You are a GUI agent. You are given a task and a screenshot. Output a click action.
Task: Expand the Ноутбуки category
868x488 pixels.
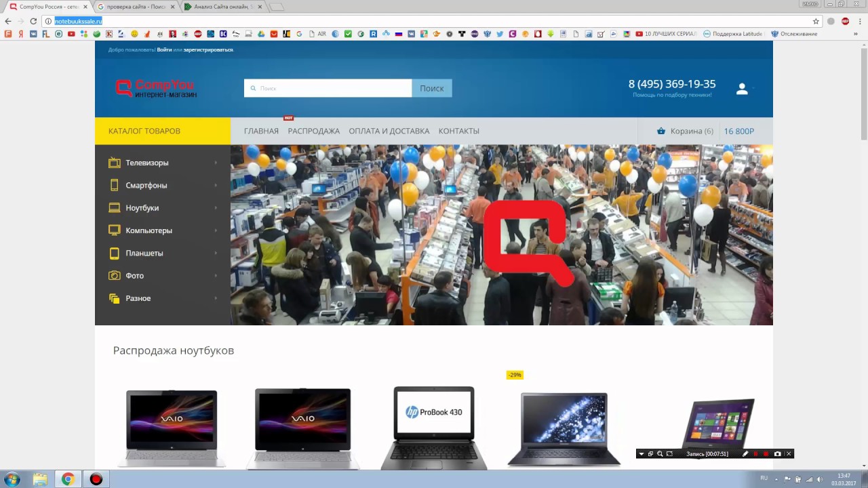(x=163, y=208)
